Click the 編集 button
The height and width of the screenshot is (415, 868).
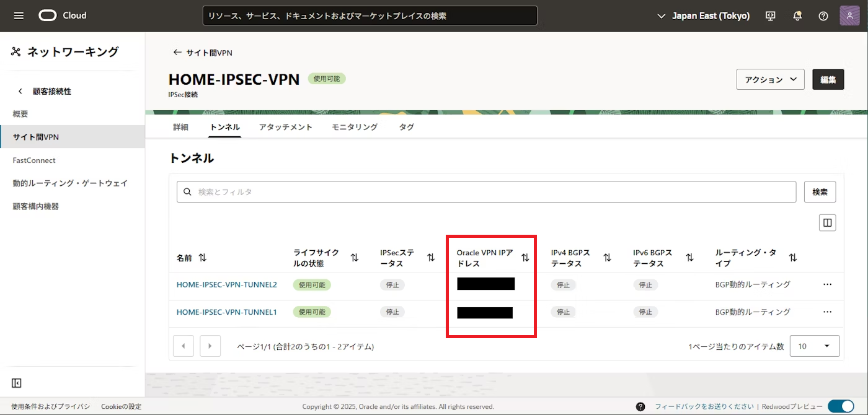(828, 79)
